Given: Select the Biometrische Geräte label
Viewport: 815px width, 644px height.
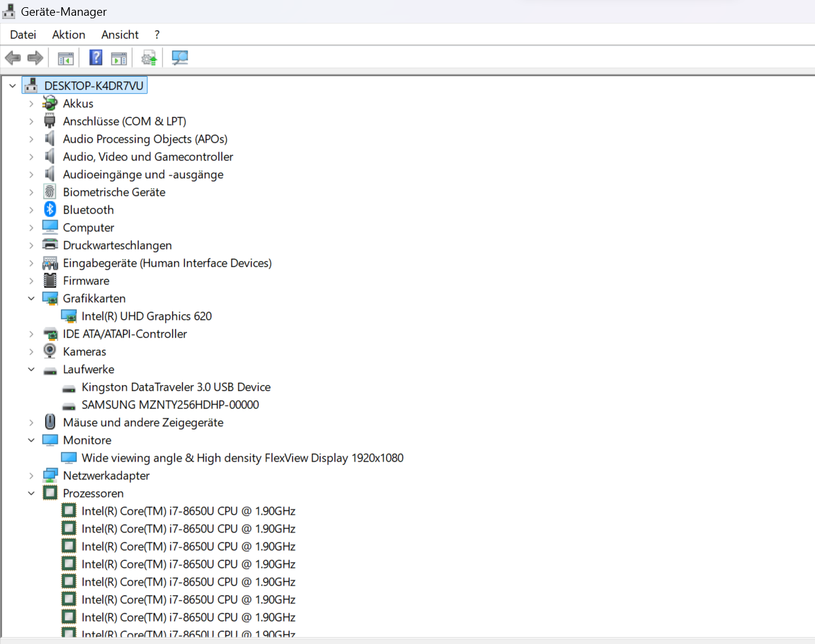Looking at the screenshot, I should point(114,192).
